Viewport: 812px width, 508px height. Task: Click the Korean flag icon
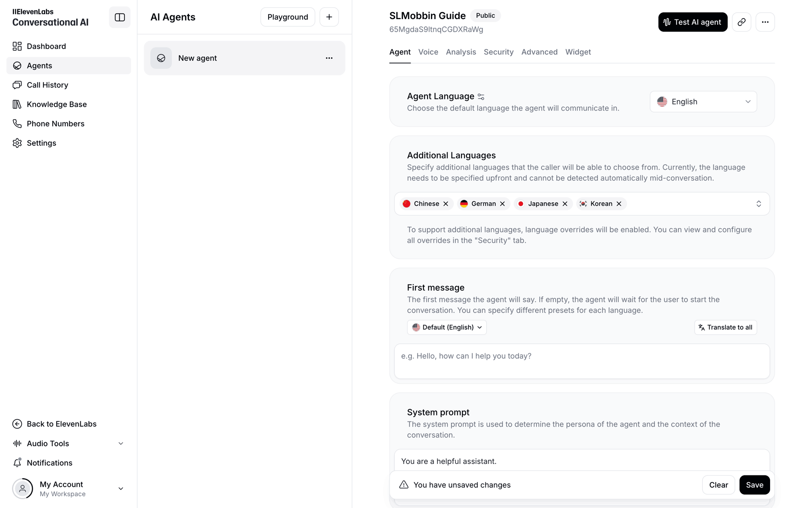[583, 204]
